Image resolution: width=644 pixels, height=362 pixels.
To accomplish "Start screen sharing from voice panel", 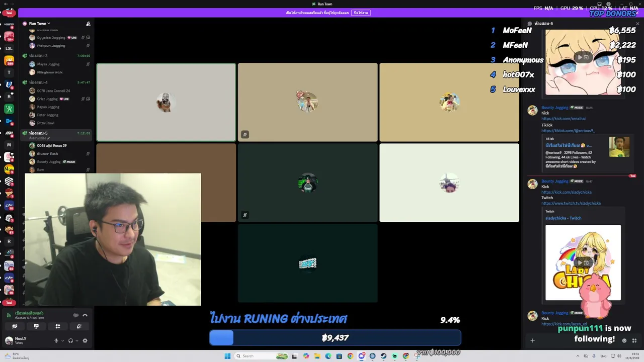I will 36,326.
